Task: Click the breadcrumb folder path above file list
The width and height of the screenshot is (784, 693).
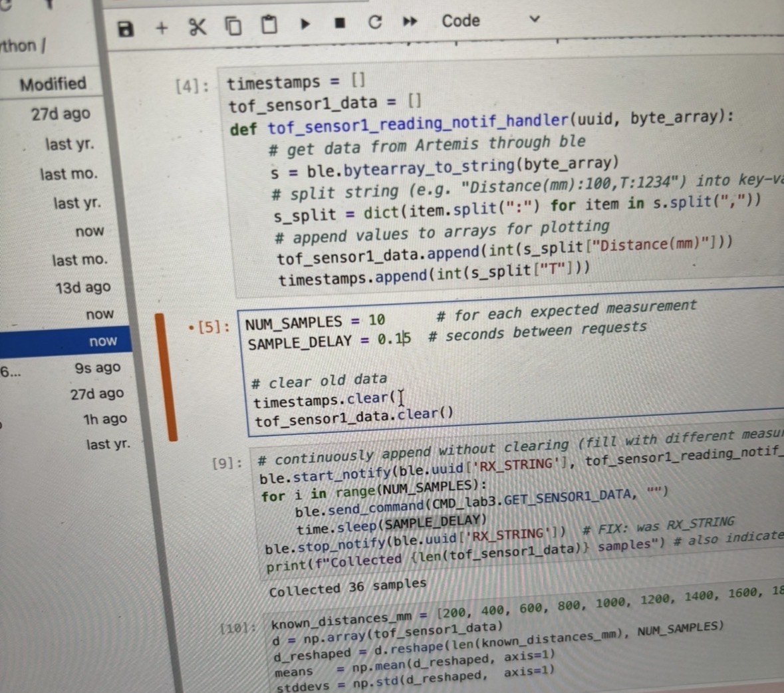Action: coord(23,46)
